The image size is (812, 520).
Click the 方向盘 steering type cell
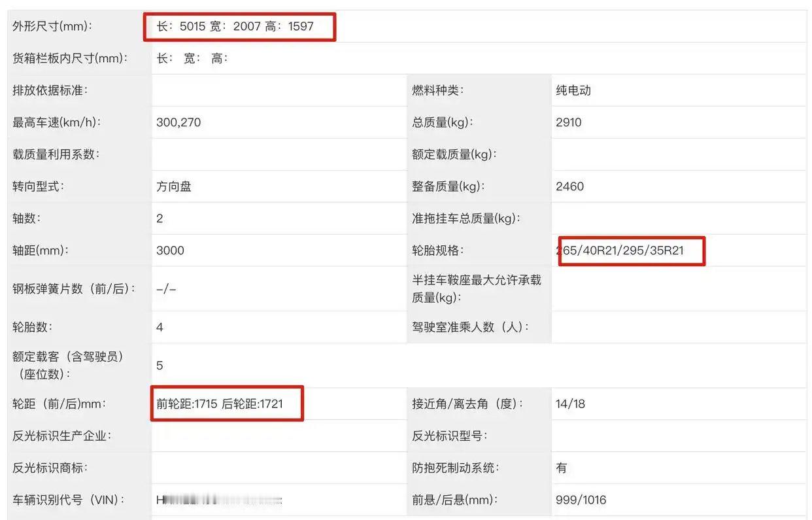coord(174,186)
